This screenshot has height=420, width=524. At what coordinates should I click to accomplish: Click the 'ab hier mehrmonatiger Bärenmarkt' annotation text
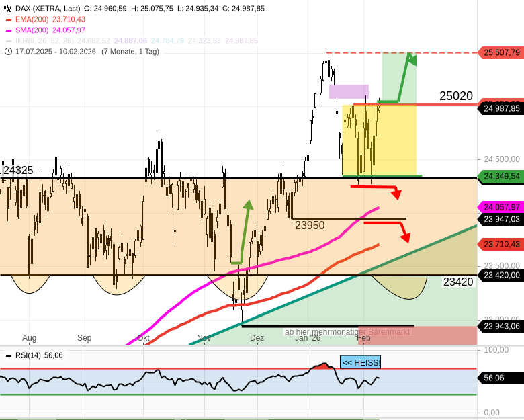click(x=347, y=332)
